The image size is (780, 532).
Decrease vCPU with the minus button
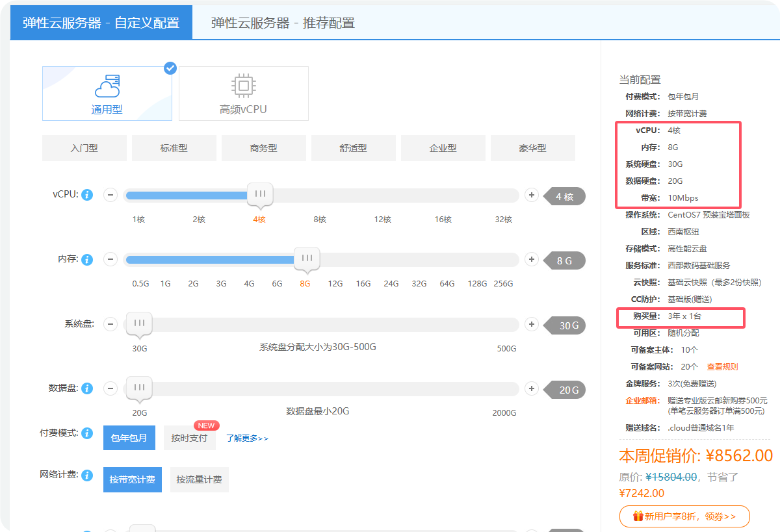(x=110, y=195)
